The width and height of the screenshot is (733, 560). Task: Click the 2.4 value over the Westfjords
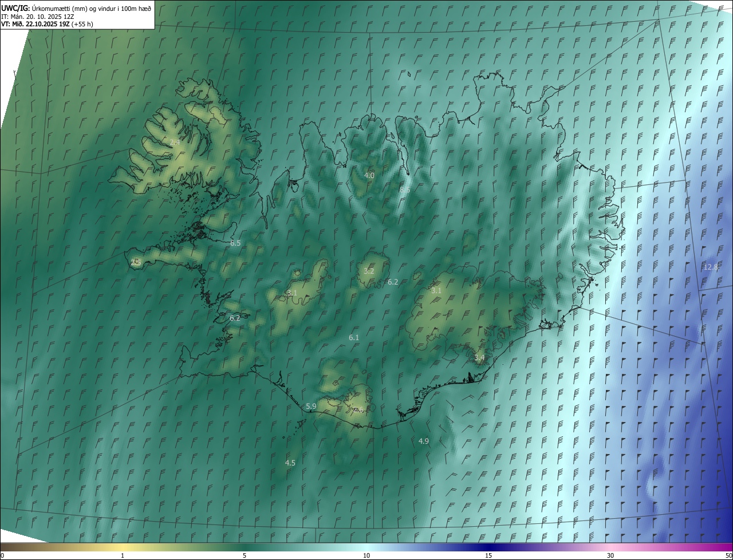[175, 142]
